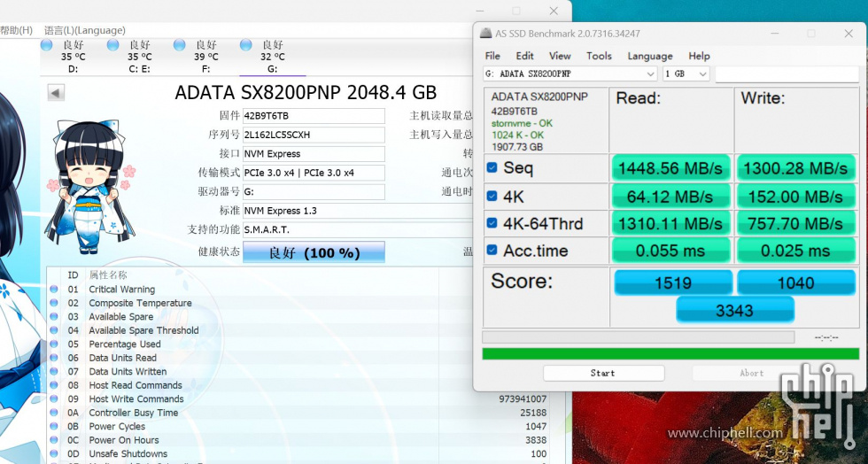Click the read score 1519
The image size is (868, 464).
[673, 283]
